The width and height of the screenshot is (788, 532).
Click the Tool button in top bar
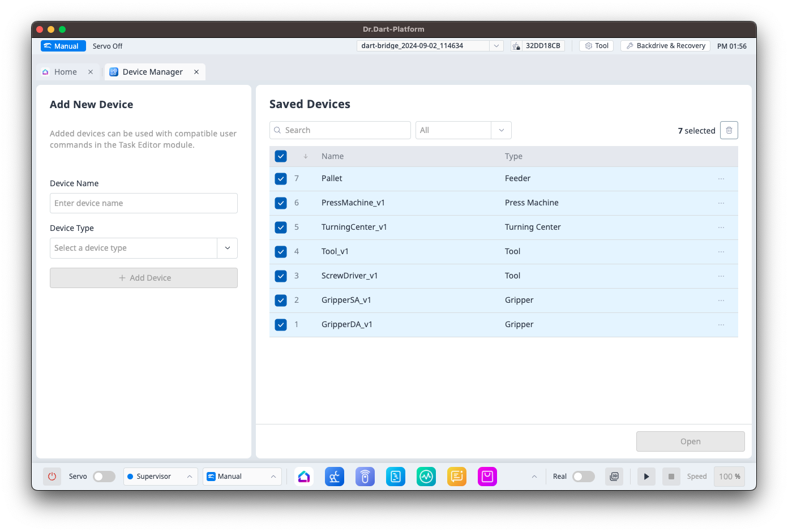tap(596, 46)
